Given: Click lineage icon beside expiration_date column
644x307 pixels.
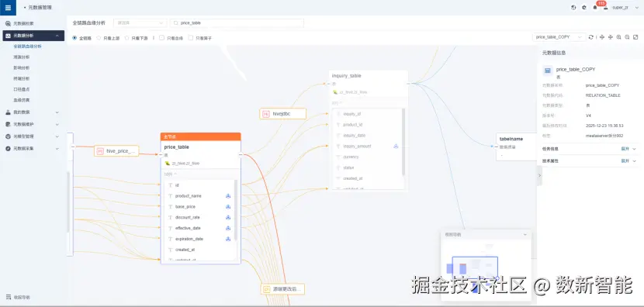Looking at the screenshot, I should [x=228, y=239].
